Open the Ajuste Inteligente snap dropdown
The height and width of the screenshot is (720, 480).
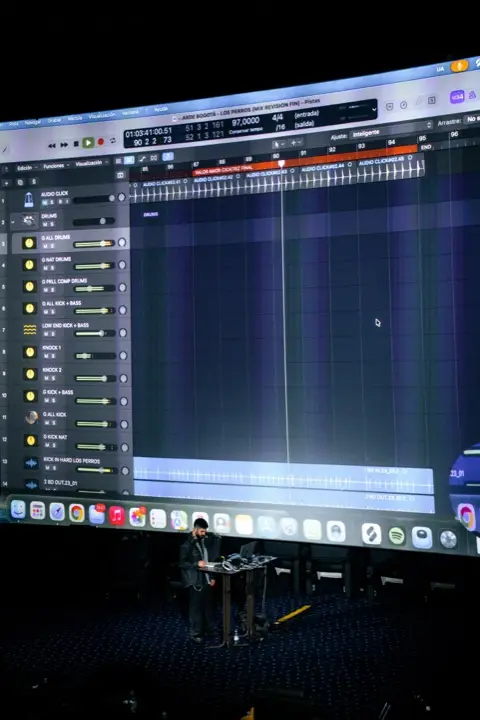click(x=390, y=130)
